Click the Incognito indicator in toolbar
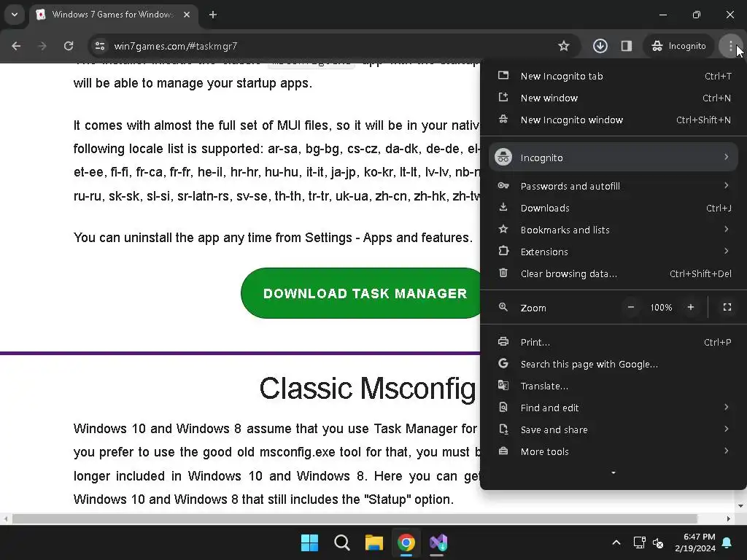This screenshot has height=560, width=747. (679, 46)
